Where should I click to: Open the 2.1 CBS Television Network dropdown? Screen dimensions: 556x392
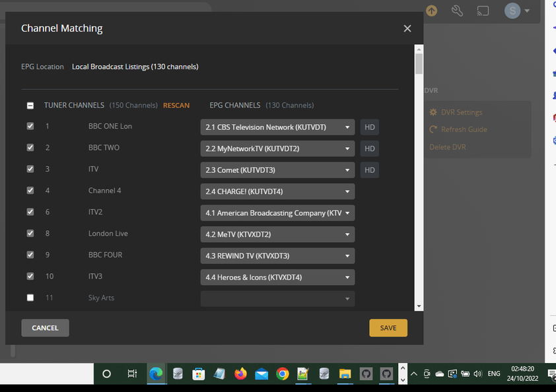277,127
